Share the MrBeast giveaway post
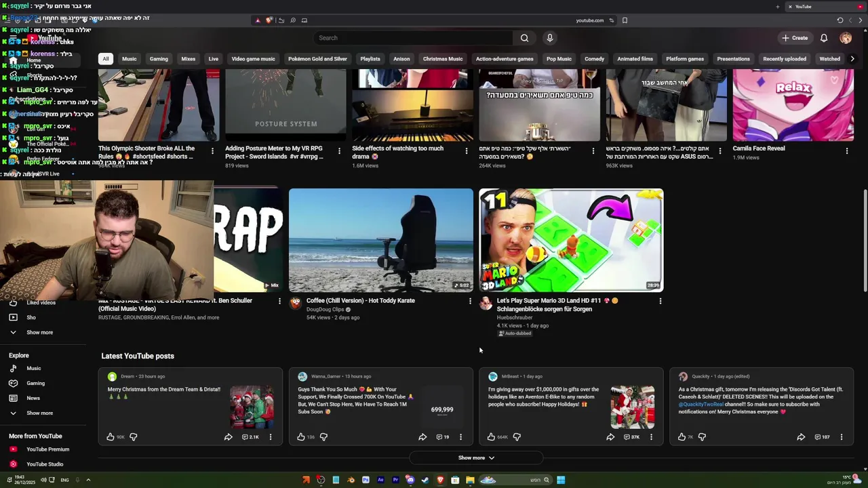Viewport: 868px width, 488px height. point(610,437)
